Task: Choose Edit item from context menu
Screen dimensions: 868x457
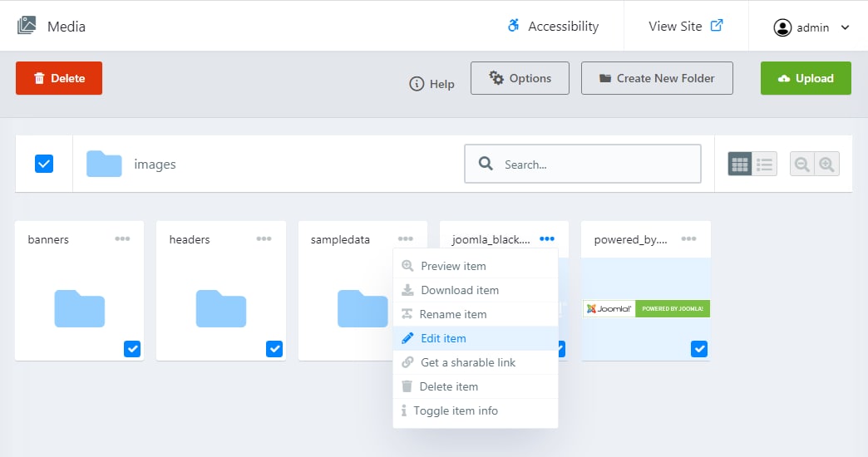Action: click(x=443, y=338)
